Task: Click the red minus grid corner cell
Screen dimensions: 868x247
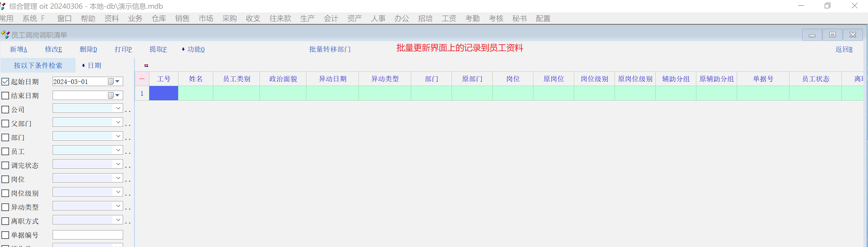Action: pyautogui.click(x=142, y=79)
